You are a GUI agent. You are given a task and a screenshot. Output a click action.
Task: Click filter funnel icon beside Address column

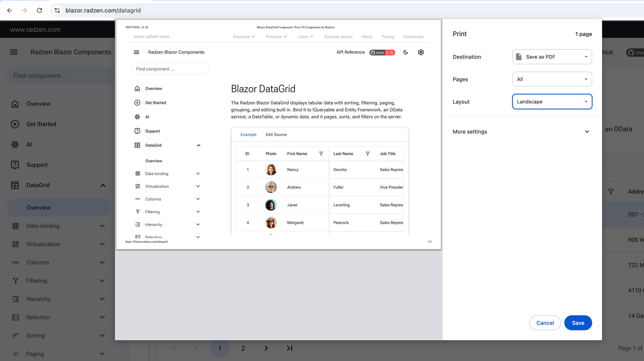tap(611, 191)
